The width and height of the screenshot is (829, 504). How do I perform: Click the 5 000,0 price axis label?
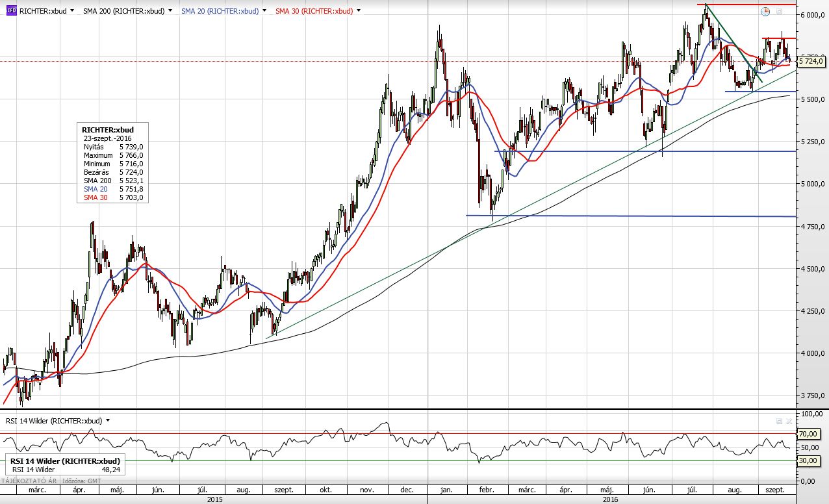tap(813, 184)
